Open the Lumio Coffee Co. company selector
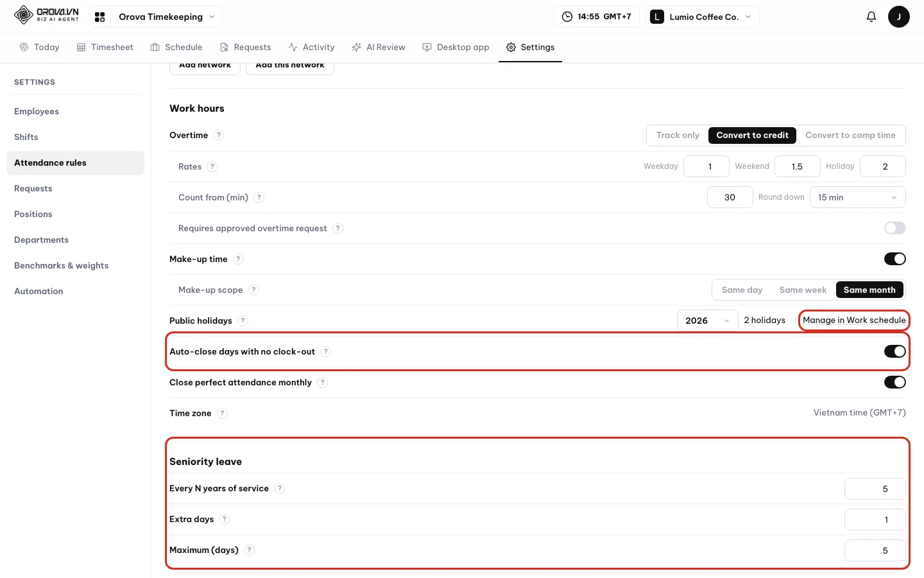Image resolution: width=924 pixels, height=578 pixels. coord(703,17)
